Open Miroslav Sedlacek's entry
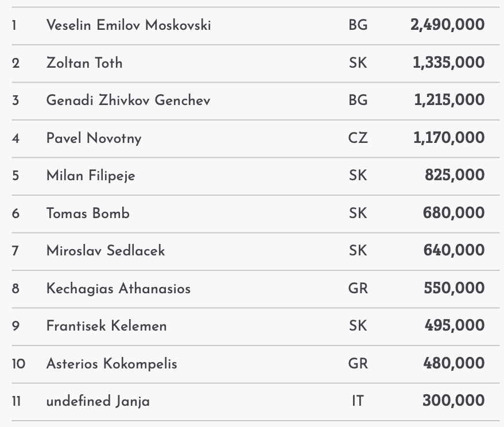504x427 pixels. point(106,251)
